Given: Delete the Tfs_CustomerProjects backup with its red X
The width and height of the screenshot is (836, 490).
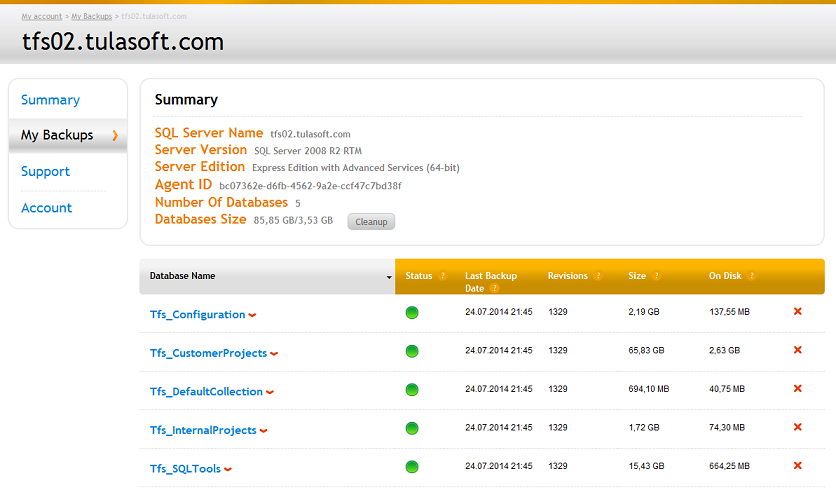Looking at the screenshot, I should click(x=798, y=350).
